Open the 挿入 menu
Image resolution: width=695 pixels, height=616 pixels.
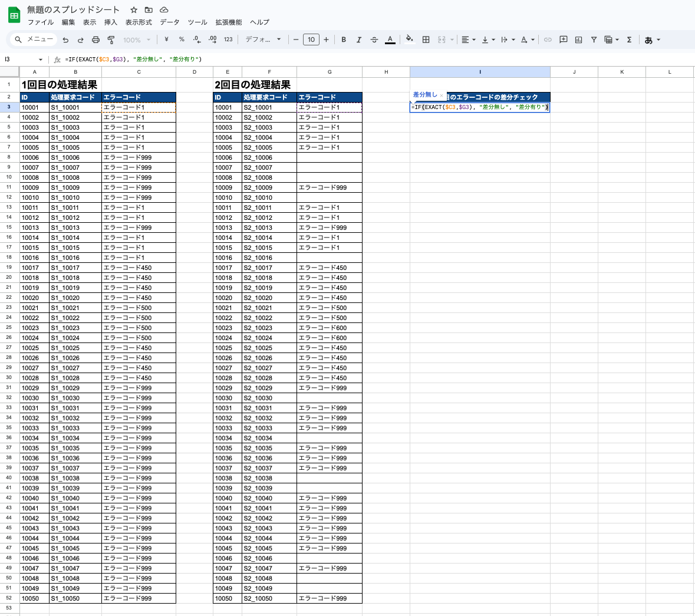click(x=111, y=22)
